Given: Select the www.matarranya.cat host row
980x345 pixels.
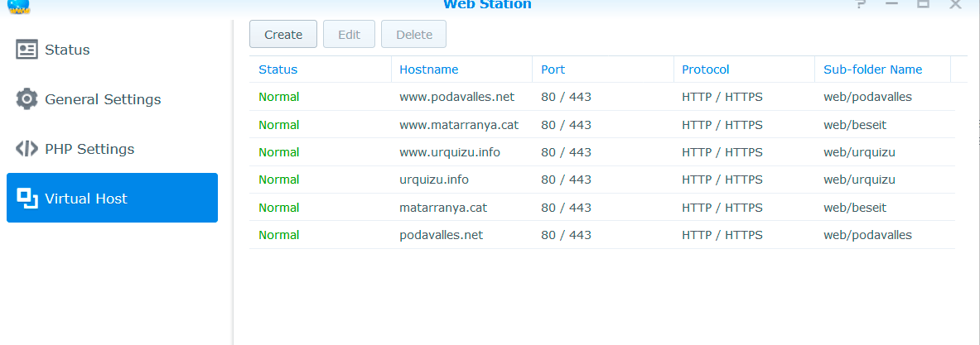Looking at the screenshot, I should [458, 125].
